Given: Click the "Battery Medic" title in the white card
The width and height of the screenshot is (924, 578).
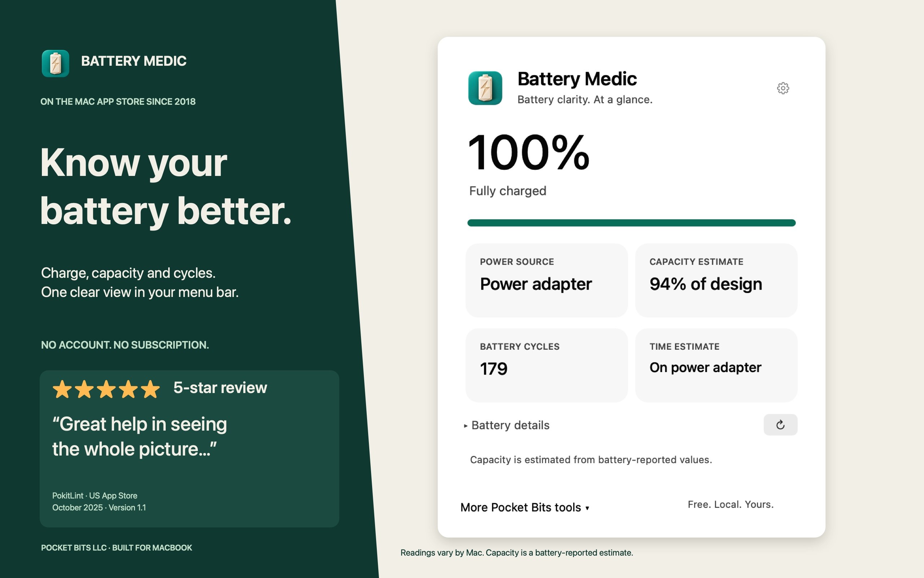Looking at the screenshot, I should click(x=577, y=79).
